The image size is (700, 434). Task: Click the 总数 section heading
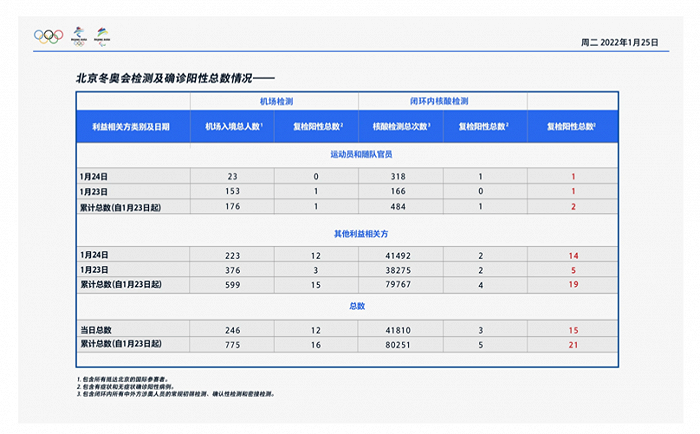[x=357, y=306]
